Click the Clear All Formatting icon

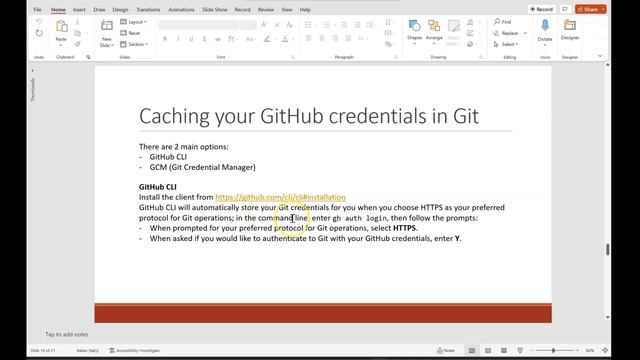[x=290, y=25]
